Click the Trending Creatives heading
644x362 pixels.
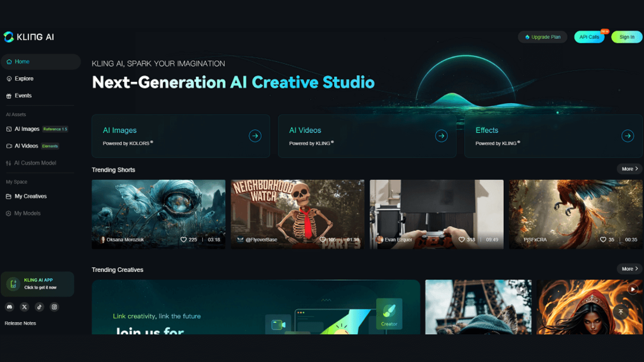coord(118,270)
